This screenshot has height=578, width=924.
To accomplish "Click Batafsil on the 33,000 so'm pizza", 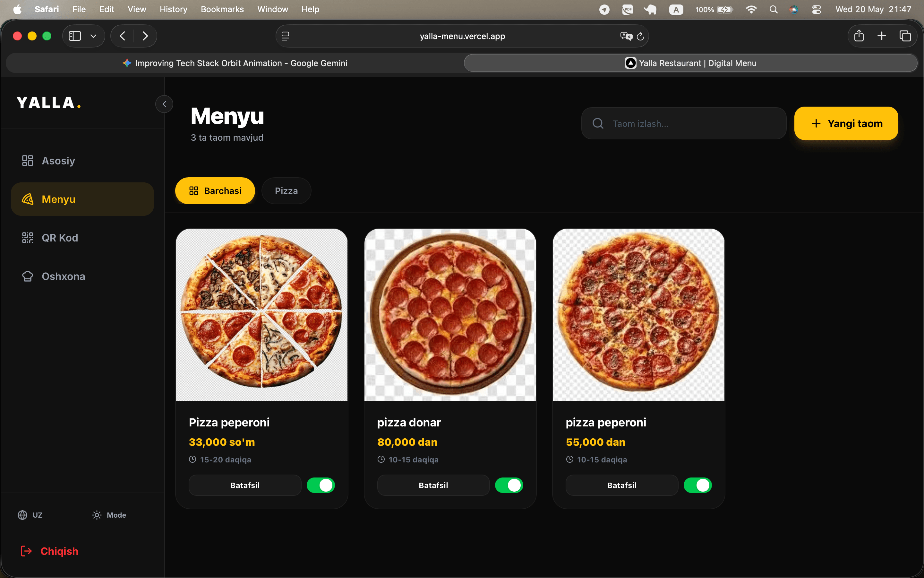I will (245, 485).
